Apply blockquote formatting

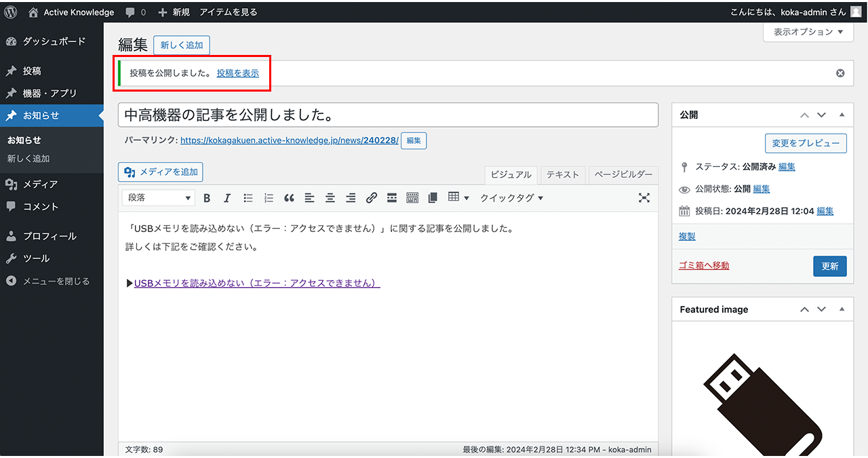click(290, 198)
